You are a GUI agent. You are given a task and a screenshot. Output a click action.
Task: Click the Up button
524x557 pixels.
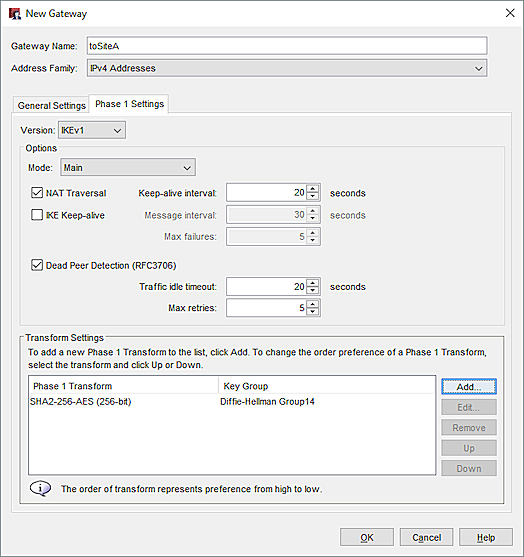[469, 448]
